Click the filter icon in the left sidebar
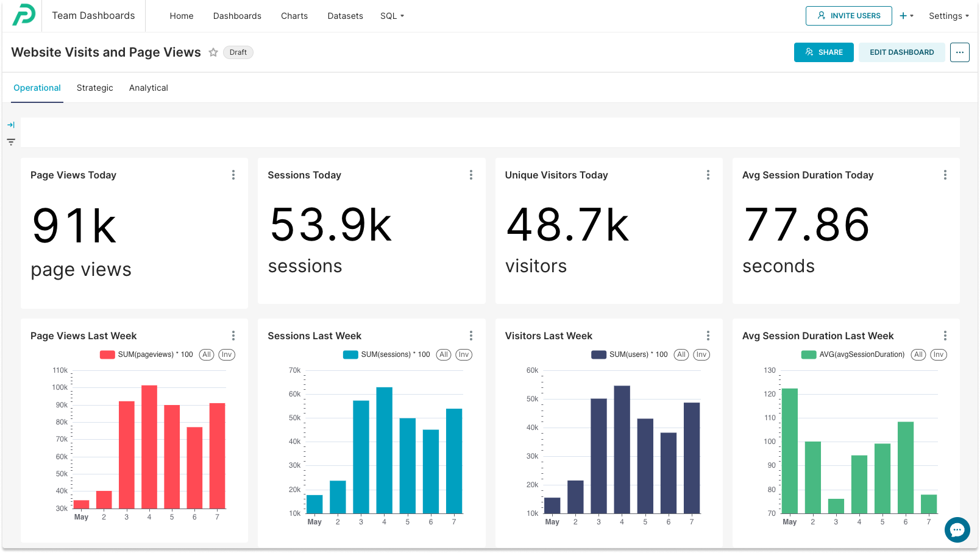Viewport: 980px width, 553px height. (11, 141)
